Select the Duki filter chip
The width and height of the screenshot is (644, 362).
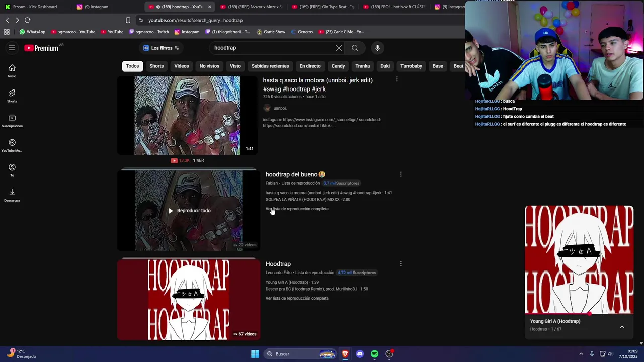(x=385, y=66)
